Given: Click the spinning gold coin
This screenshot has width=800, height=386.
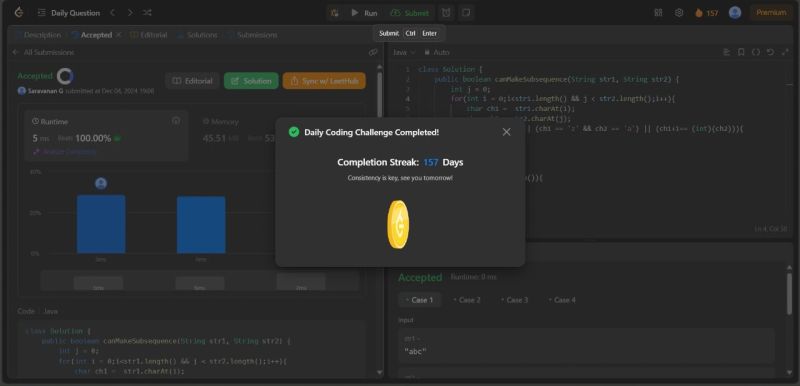Looking at the screenshot, I should (398, 224).
